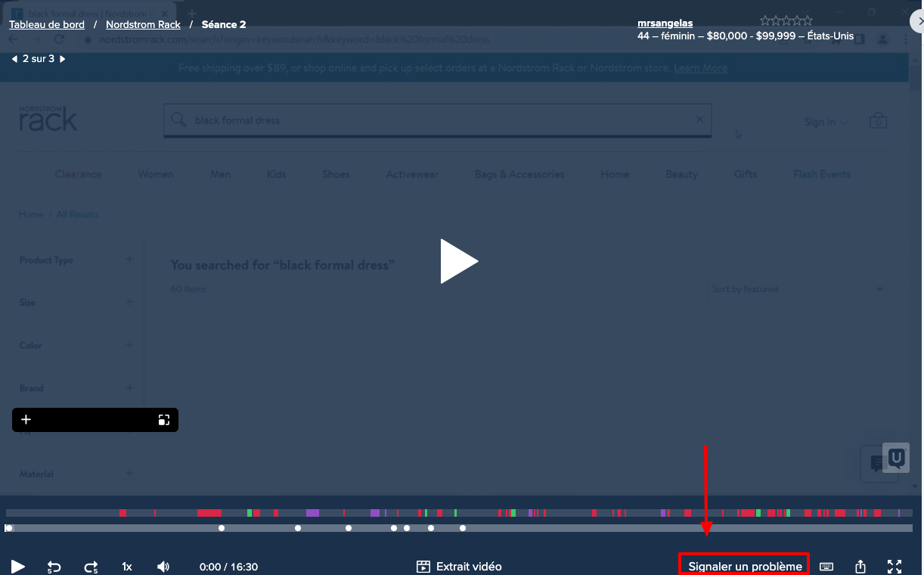Image resolution: width=924 pixels, height=575 pixels.
Task: Open the Shoes menu
Action: pos(336,174)
